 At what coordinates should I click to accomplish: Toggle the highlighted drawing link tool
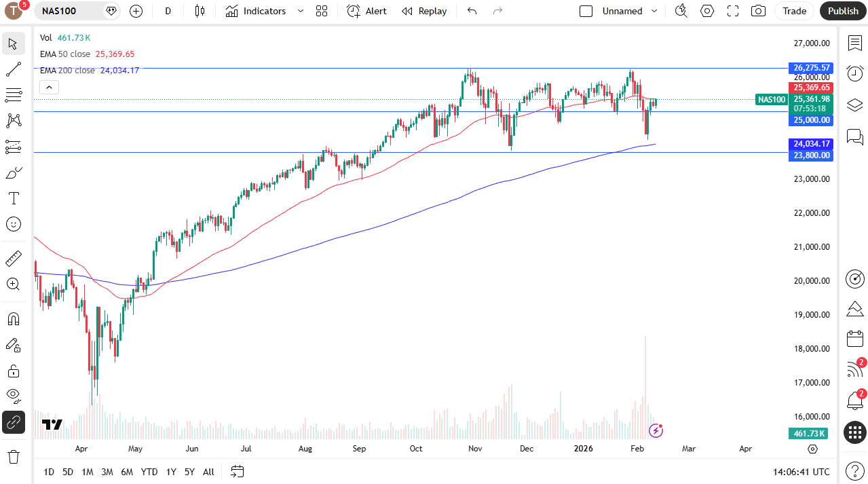tap(13, 422)
